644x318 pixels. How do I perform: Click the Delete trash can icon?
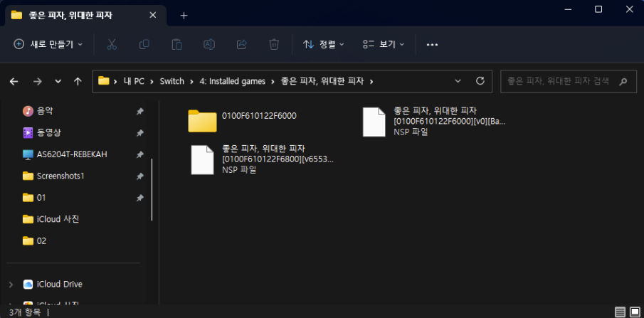[274, 44]
